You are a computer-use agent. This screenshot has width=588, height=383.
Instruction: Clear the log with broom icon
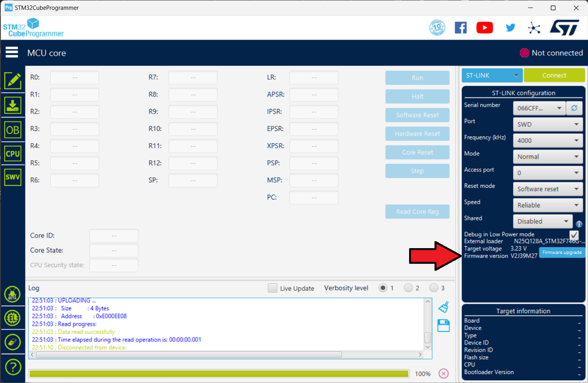click(444, 307)
